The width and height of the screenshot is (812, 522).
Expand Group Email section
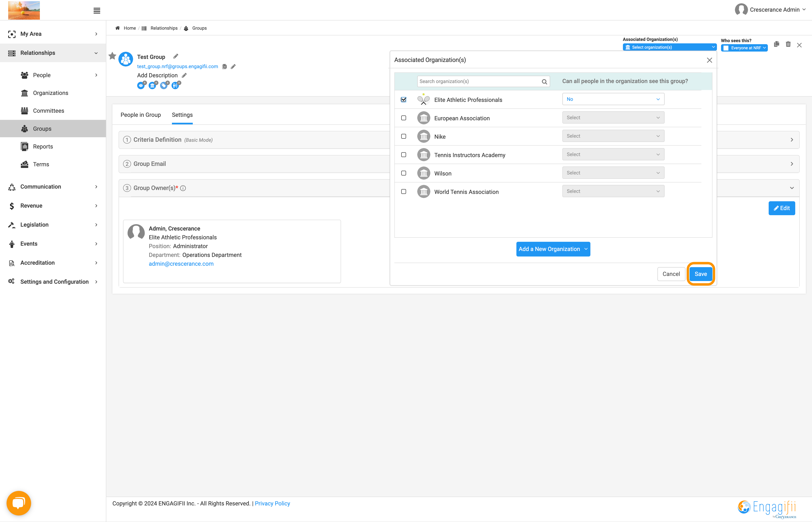pyautogui.click(x=459, y=164)
